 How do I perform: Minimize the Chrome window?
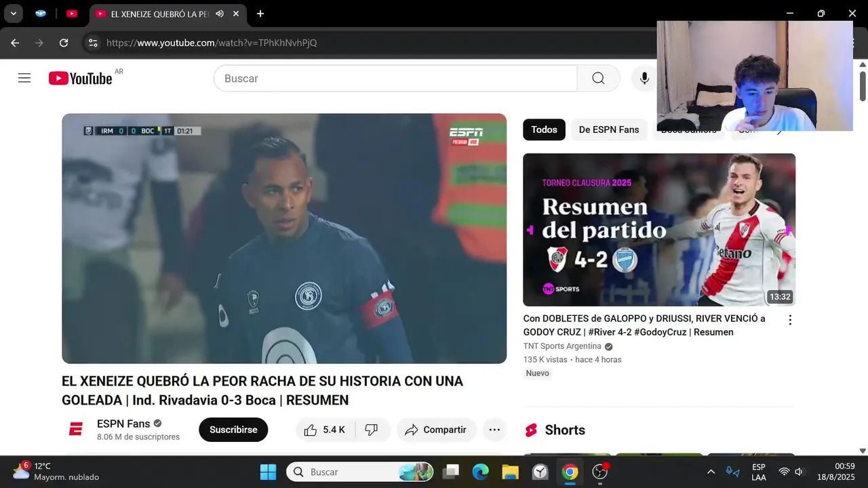pos(790,14)
